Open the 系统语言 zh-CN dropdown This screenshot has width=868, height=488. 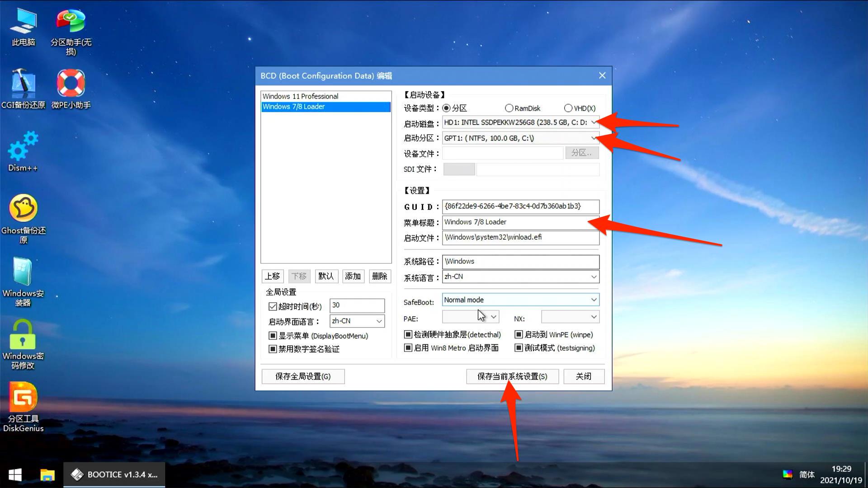tap(594, 277)
